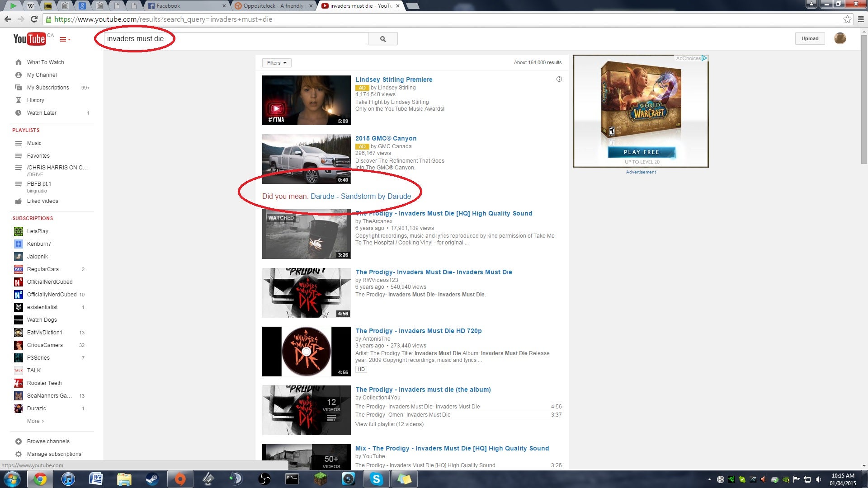The height and width of the screenshot is (488, 868).
Task: Click the YouTube logo
Action: click(29, 39)
